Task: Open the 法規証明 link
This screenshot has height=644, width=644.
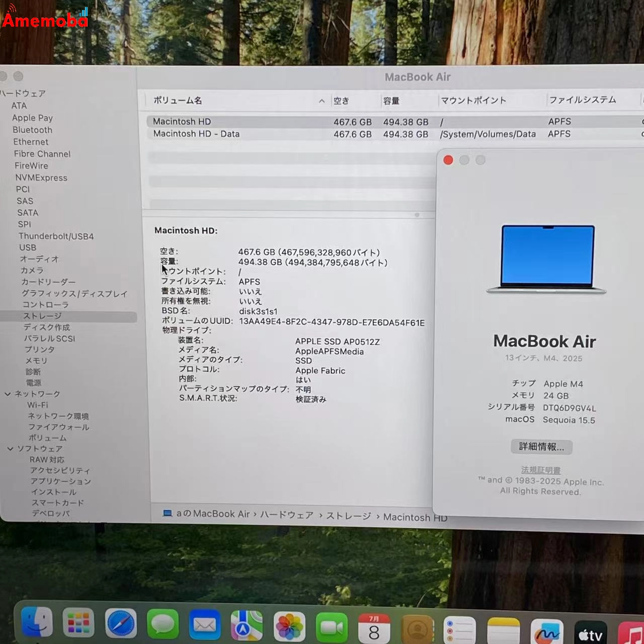Action: point(541,470)
